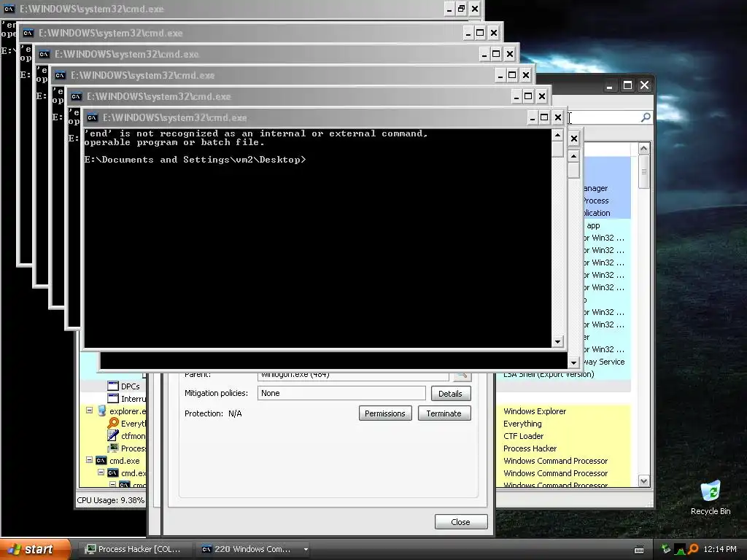747x560 pixels.
Task: Open Permissions in the properties dialog
Action: pos(385,413)
